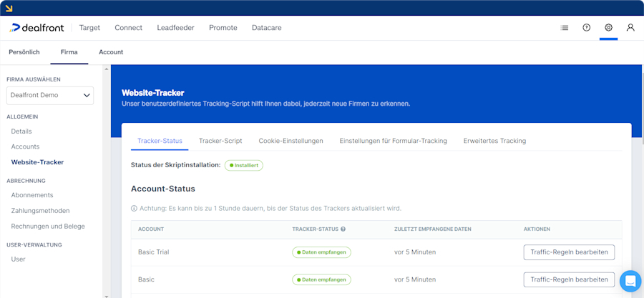Open the Erweitertes Tracking tab
Image resolution: width=644 pixels, height=298 pixels.
(494, 141)
